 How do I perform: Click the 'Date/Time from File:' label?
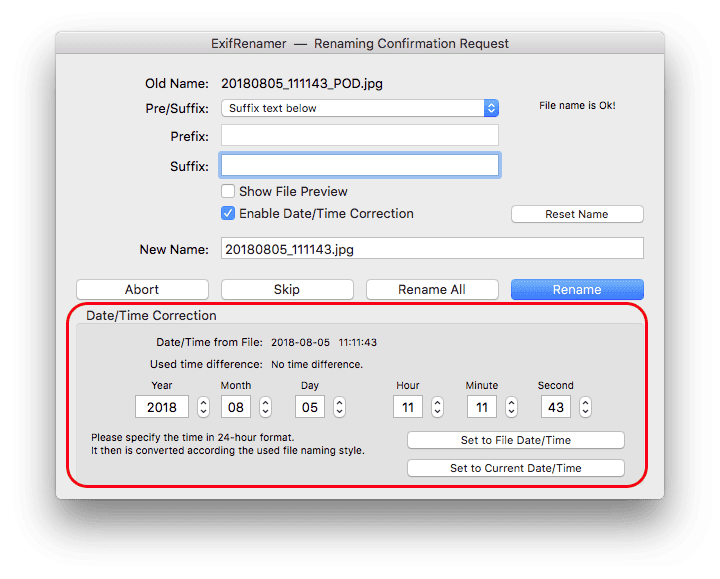[x=209, y=343]
